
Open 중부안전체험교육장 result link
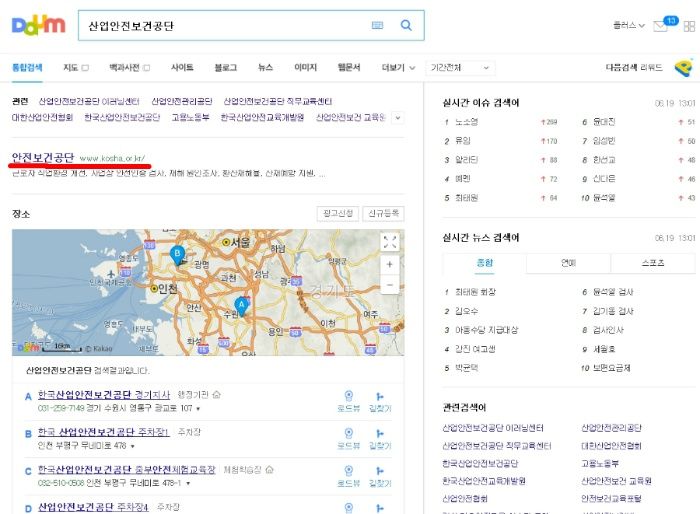pos(126,470)
